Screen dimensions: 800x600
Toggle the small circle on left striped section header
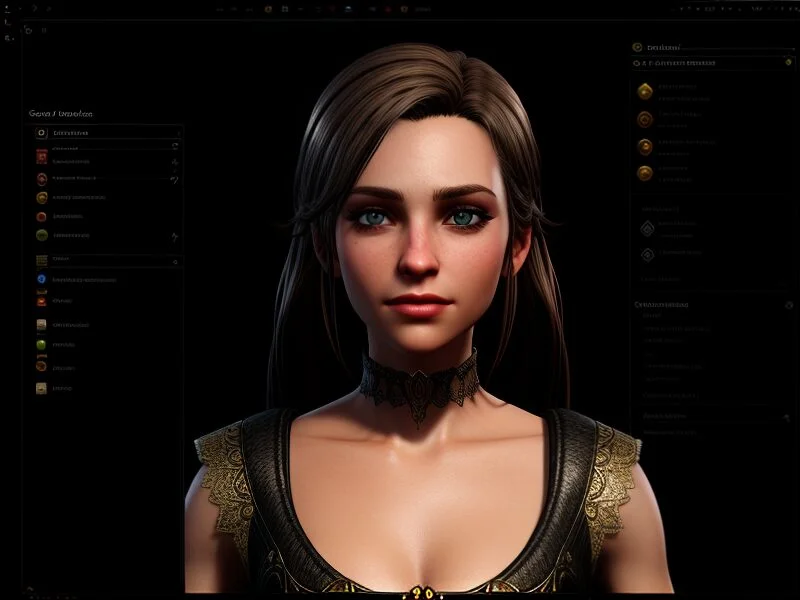176,261
